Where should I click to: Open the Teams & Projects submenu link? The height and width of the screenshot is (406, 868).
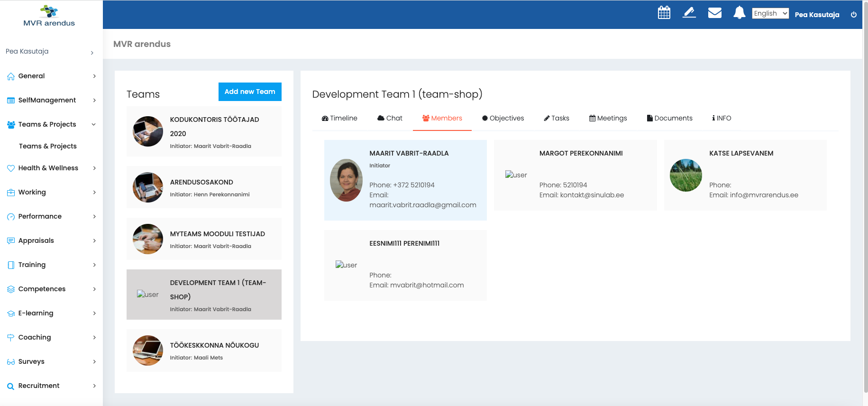point(48,146)
